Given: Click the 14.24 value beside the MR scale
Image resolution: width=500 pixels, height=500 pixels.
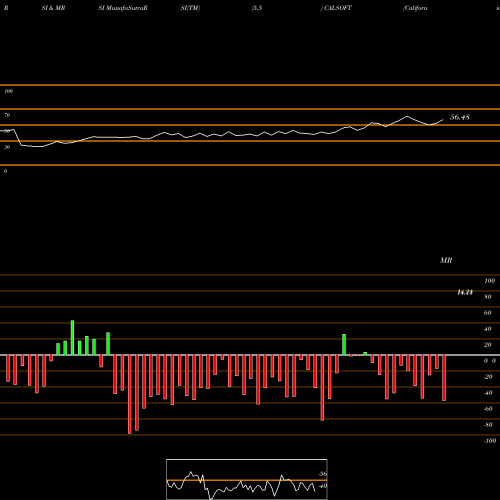Looking at the screenshot, I should [465, 292].
